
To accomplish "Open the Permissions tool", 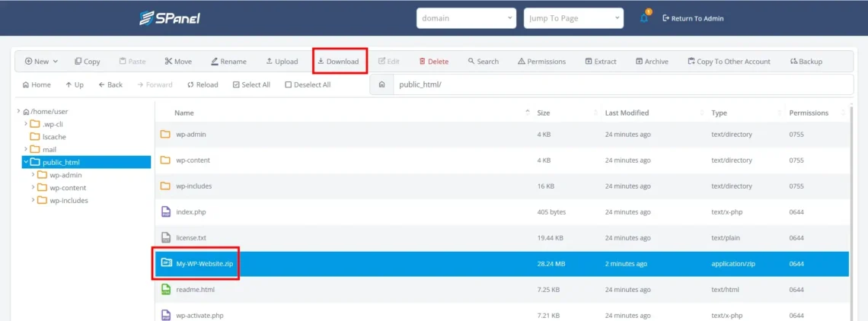I will coord(541,62).
